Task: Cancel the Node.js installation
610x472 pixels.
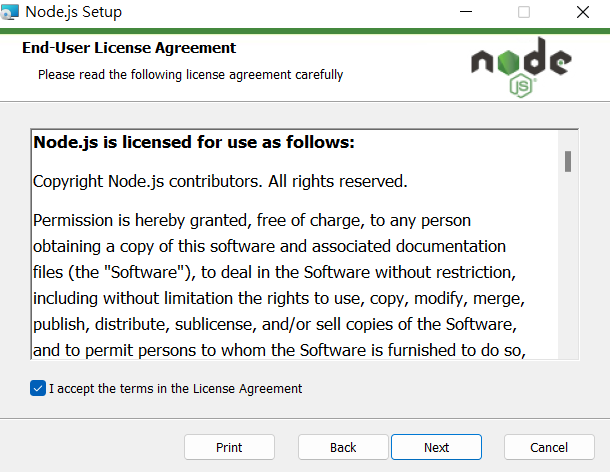Action: click(549, 447)
